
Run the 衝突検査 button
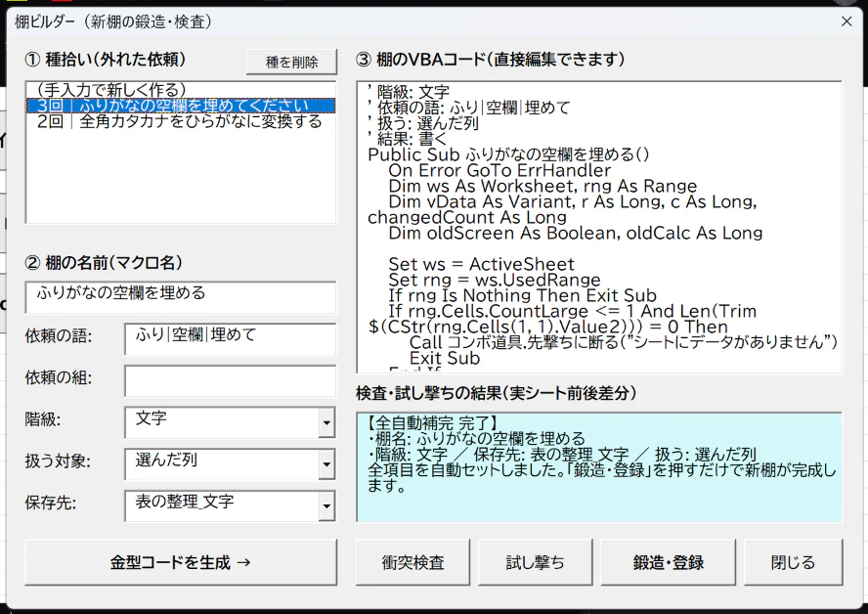click(412, 562)
